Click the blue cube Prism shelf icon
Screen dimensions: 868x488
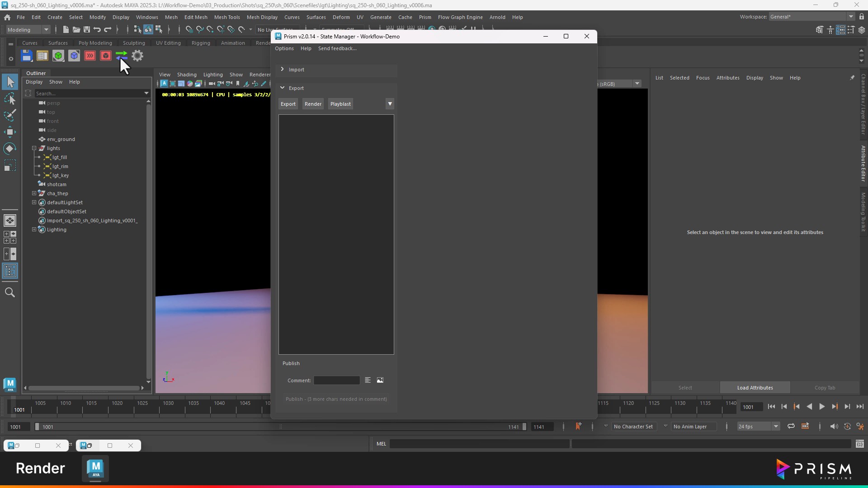click(x=74, y=56)
